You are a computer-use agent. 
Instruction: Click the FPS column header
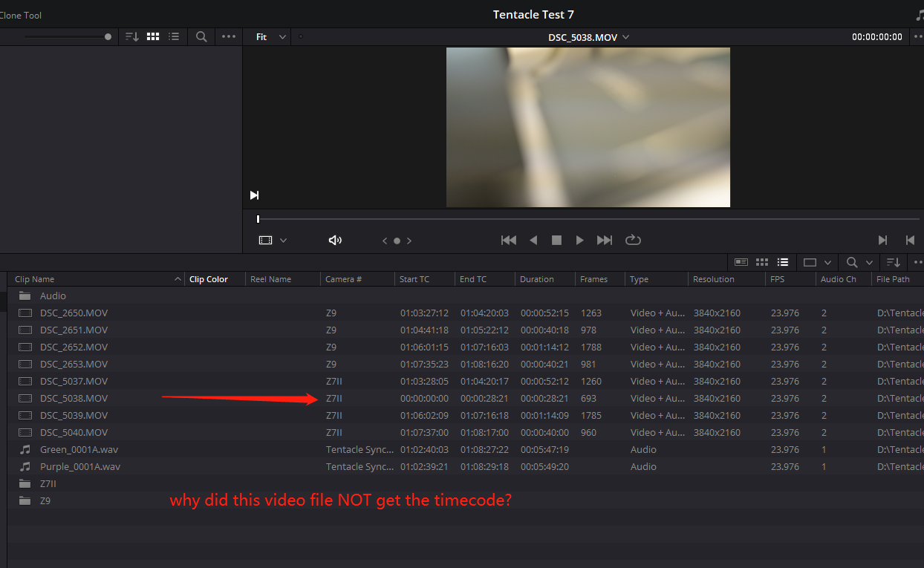point(778,279)
